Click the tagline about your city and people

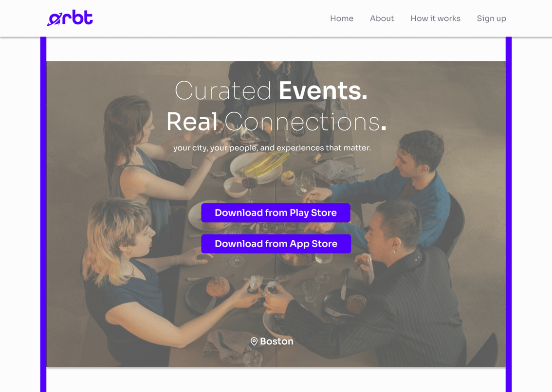click(272, 148)
